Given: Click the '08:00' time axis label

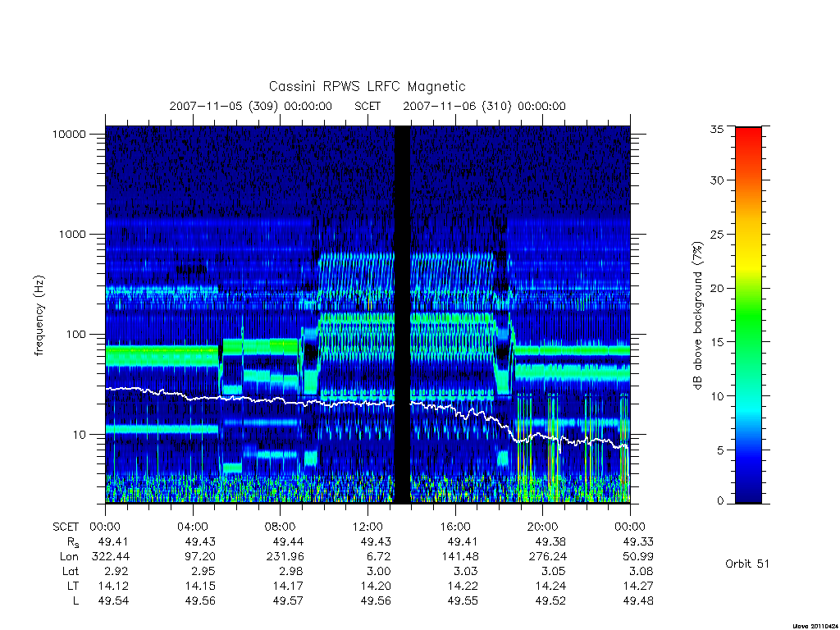Looking at the screenshot, I should click(280, 527).
